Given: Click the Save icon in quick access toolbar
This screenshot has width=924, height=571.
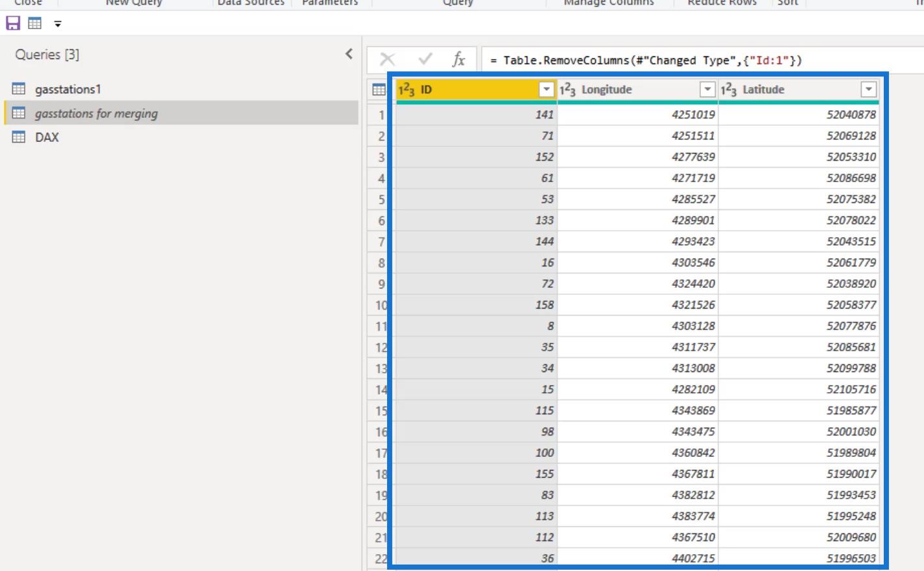Looking at the screenshot, I should coord(13,24).
